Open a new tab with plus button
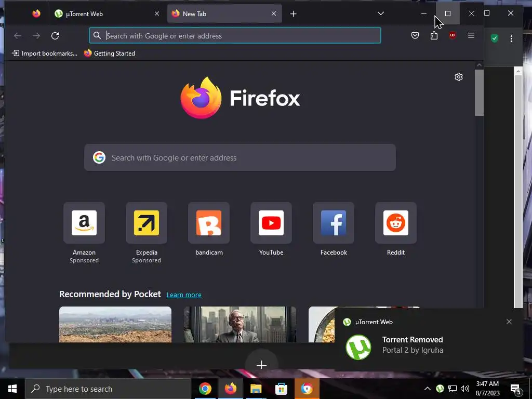532x399 pixels. tap(294, 14)
